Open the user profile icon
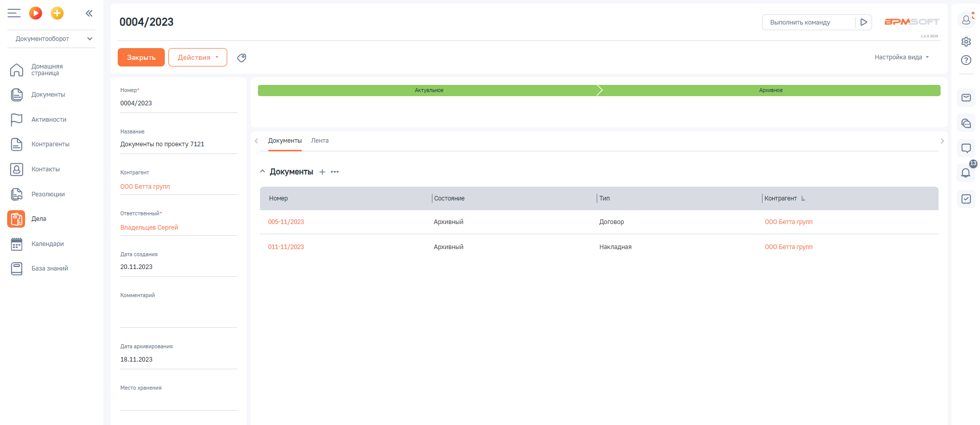Screen dimensions: 980x425 point(966,20)
